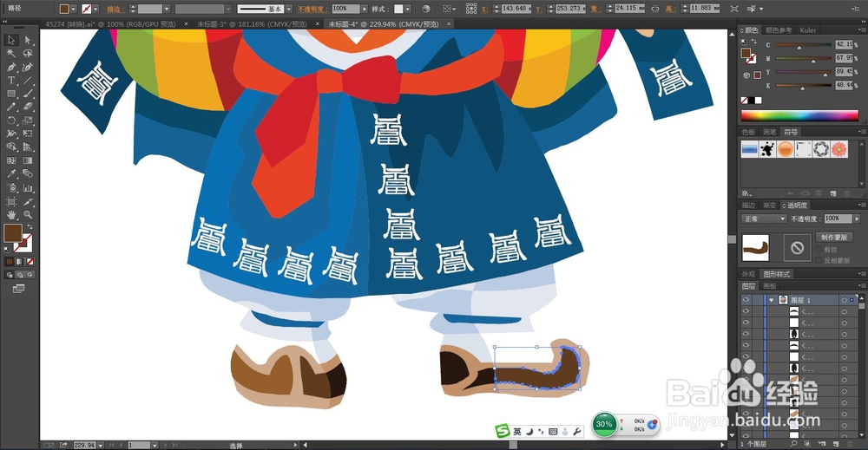Switch to the 色板 swatches tab
The height and width of the screenshot is (450, 868).
click(x=748, y=132)
